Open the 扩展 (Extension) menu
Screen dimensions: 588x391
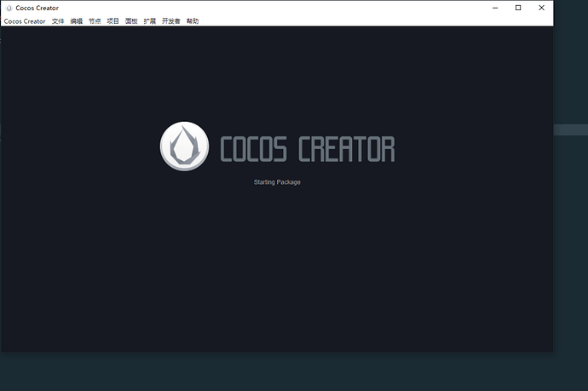click(150, 21)
